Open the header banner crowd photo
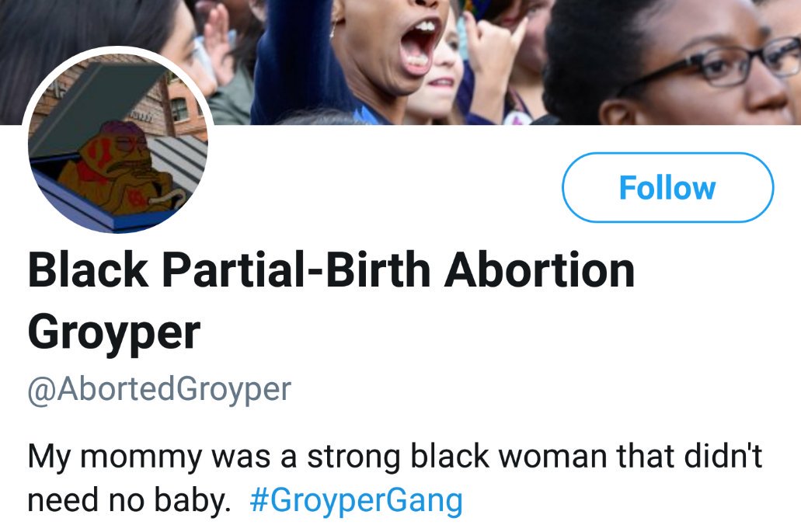 click(401, 62)
